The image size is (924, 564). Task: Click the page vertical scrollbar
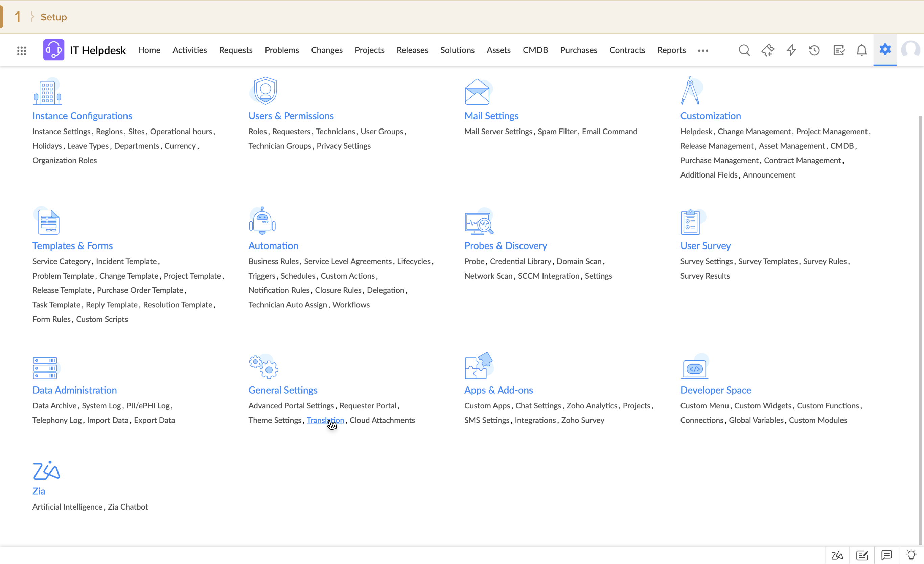tap(920, 330)
